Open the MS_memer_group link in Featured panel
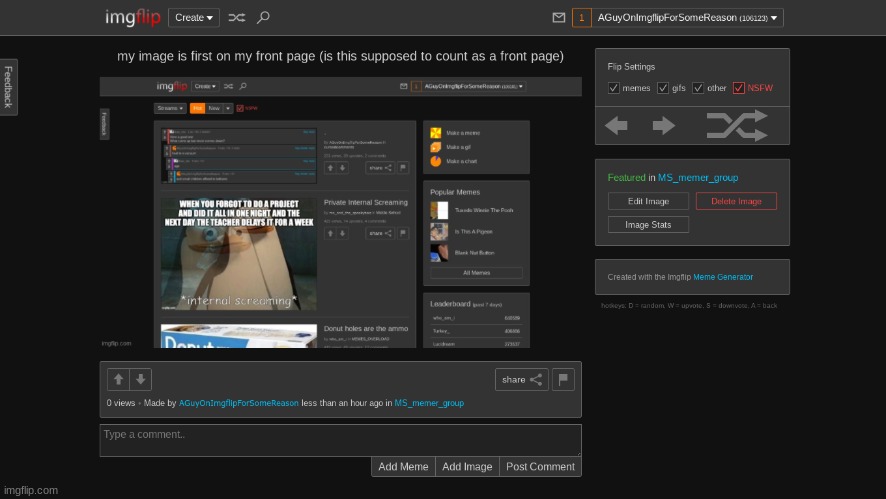 pos(698,177)
